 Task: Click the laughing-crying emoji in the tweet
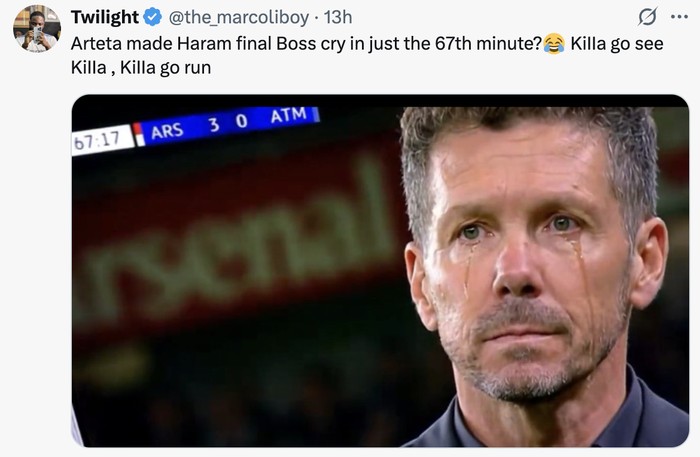tap(555, 44)
